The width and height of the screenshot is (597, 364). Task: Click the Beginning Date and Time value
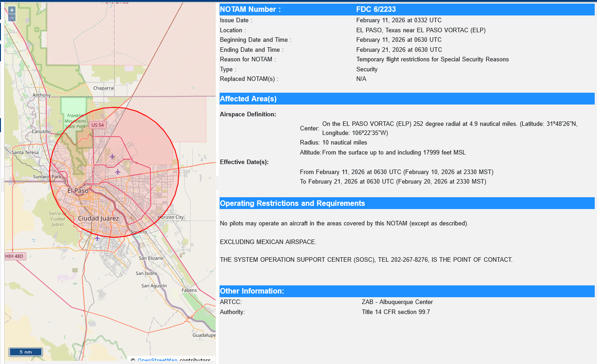(x=399, y=40)
